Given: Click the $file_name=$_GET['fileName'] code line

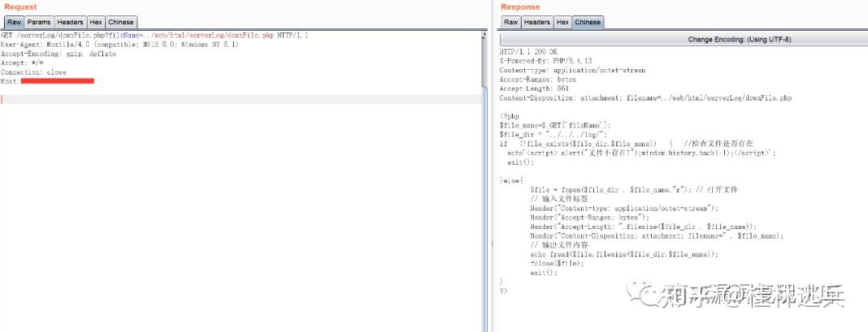Looking at the screenshot, I should coord(556,125).
